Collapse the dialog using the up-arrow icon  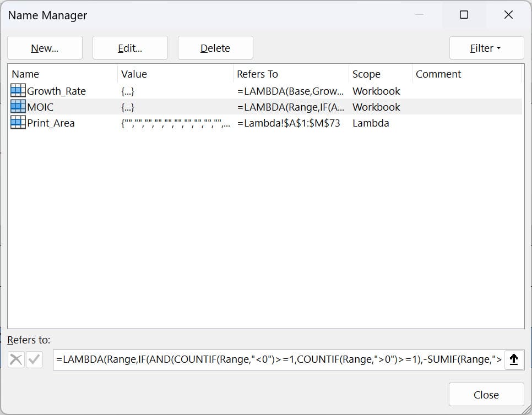point(514,359)
